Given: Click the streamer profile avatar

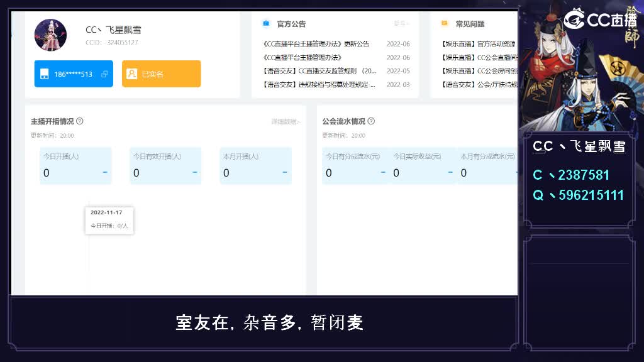Looking at the screenshot, I should 50,35.
